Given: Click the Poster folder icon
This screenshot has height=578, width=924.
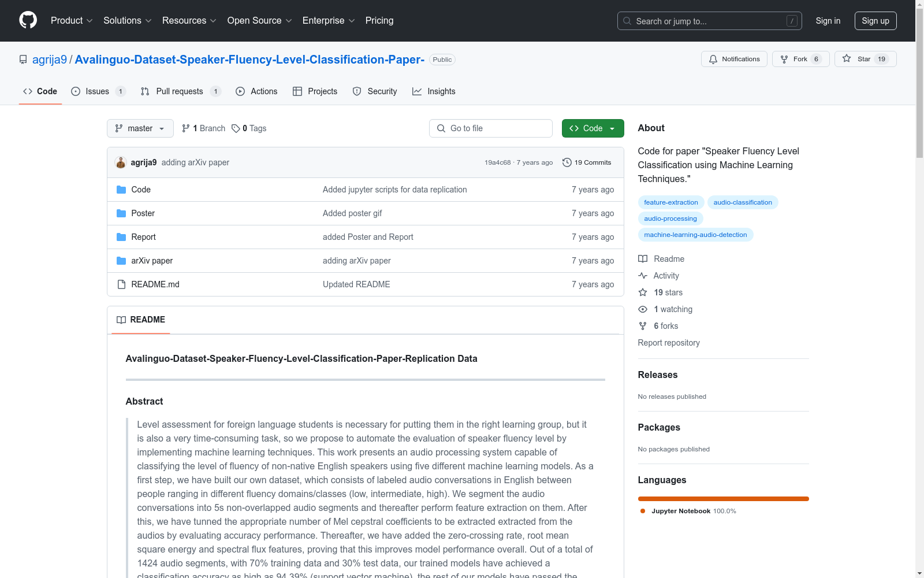Looking at the screenshot, I should click(x=121, y=213).
